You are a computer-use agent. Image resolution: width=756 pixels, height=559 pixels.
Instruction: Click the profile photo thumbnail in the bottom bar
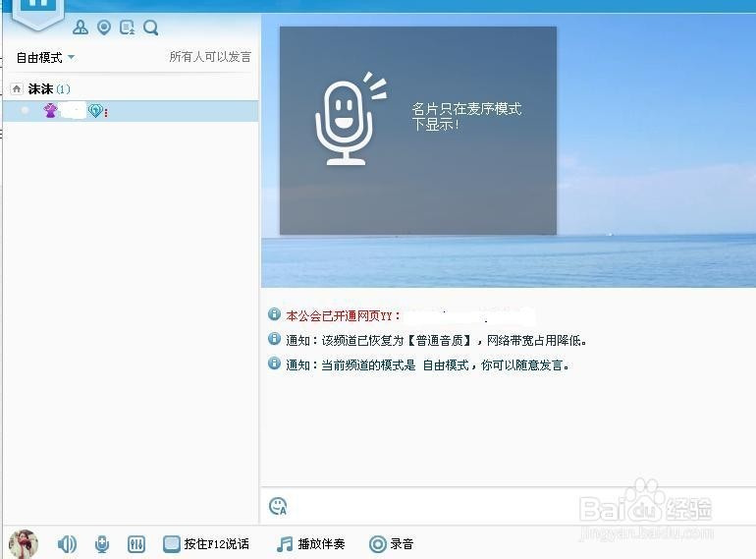(24, 543)
